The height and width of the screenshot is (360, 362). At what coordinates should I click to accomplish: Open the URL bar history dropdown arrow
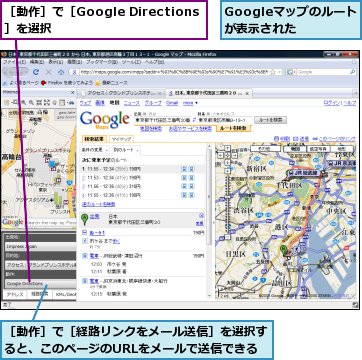pos(279,72)
